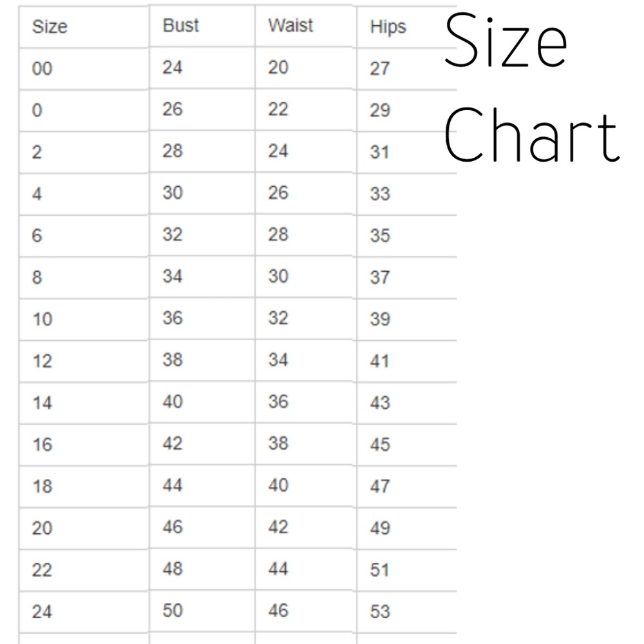Screen dimensions: 644x644
Task: Click the size 22 row label
Action: point(43,571)
